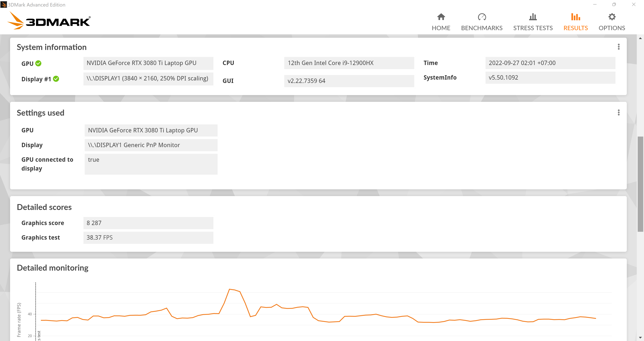Select the Generic PnP Monitor value

(151, 145)
